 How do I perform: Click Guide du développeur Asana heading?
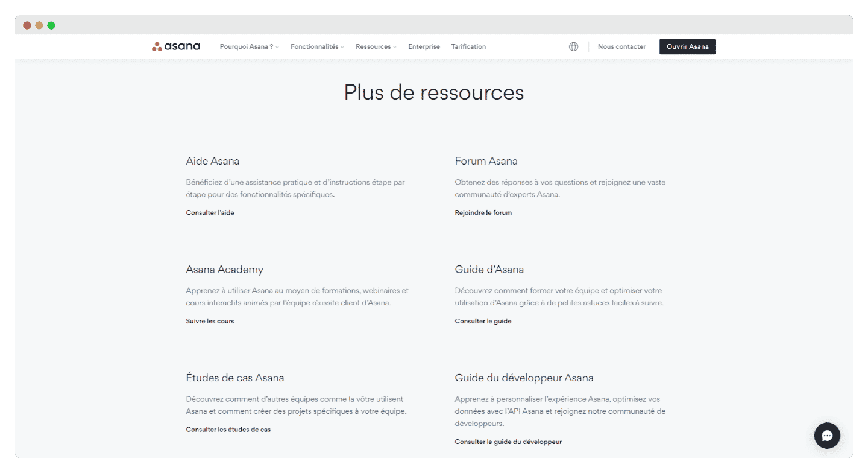[524, 378]
